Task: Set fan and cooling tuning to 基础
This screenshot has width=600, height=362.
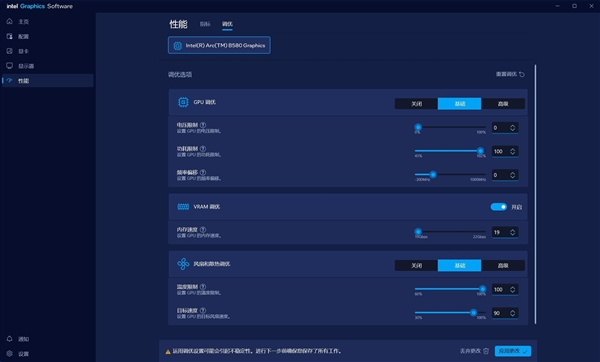Action: point(460,266)
